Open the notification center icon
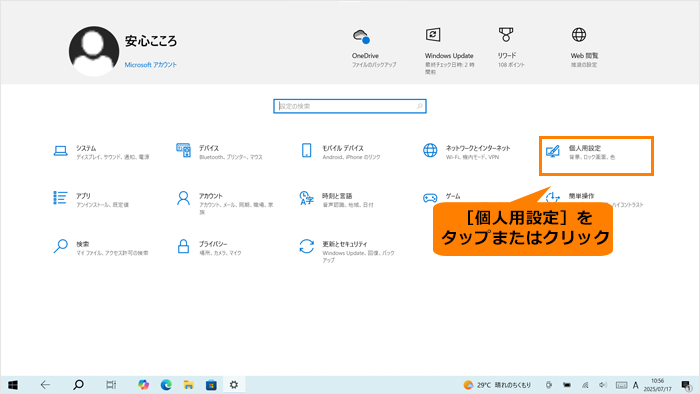Viewport: 700px width, 394px height. (686, 385)
